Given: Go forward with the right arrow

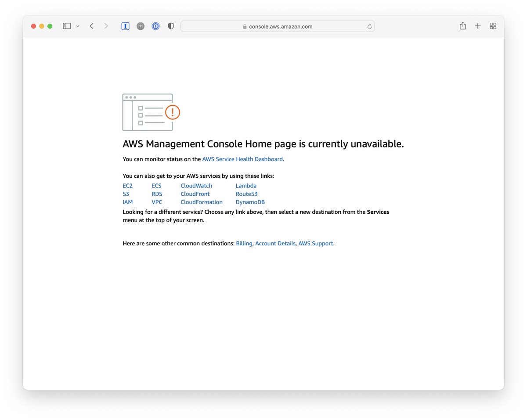Looking at the screenshot, I should point(106,26).
